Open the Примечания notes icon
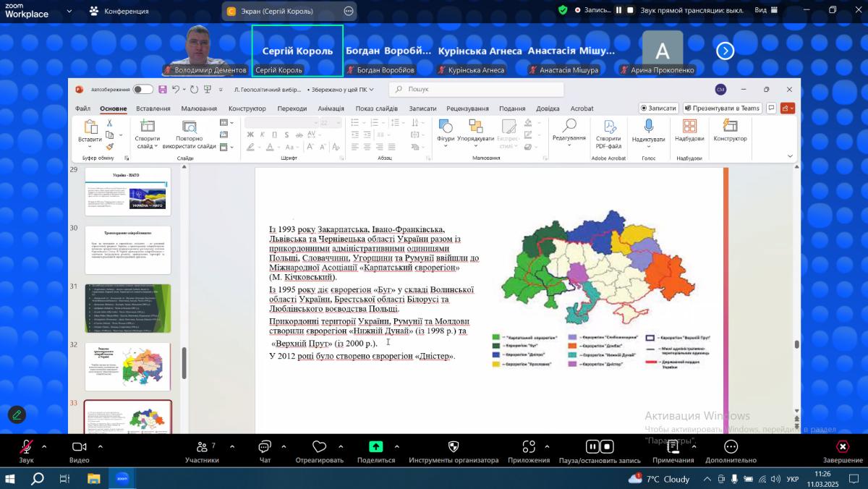The width and height of the screenshot is (868, 489). coord(673,447)
